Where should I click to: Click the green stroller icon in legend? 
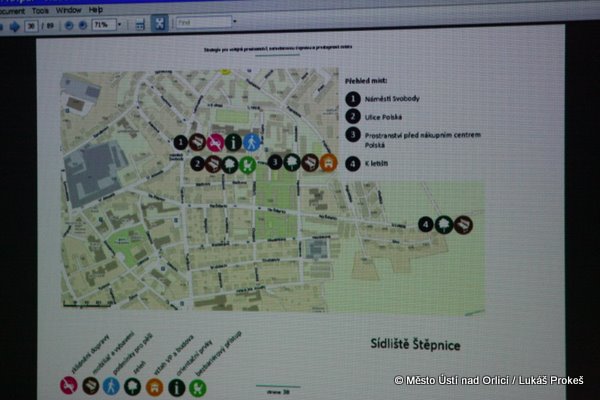tap(198, 387)
